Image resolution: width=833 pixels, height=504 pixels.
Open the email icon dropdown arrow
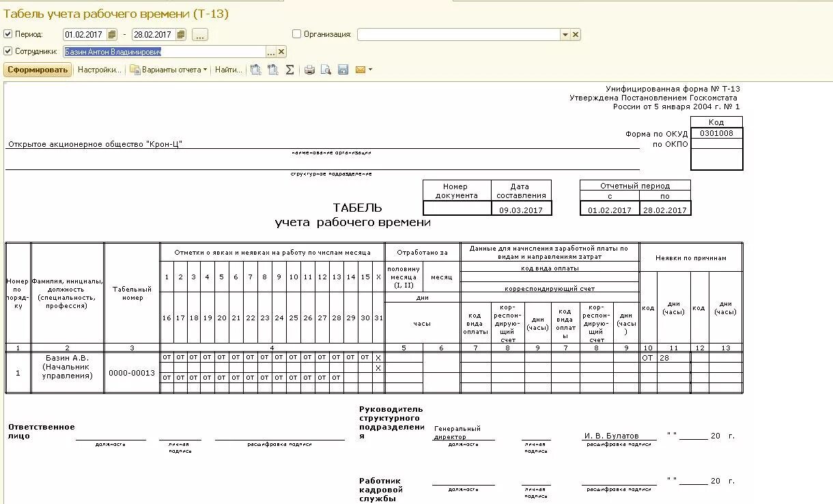(x=370, y=70)
